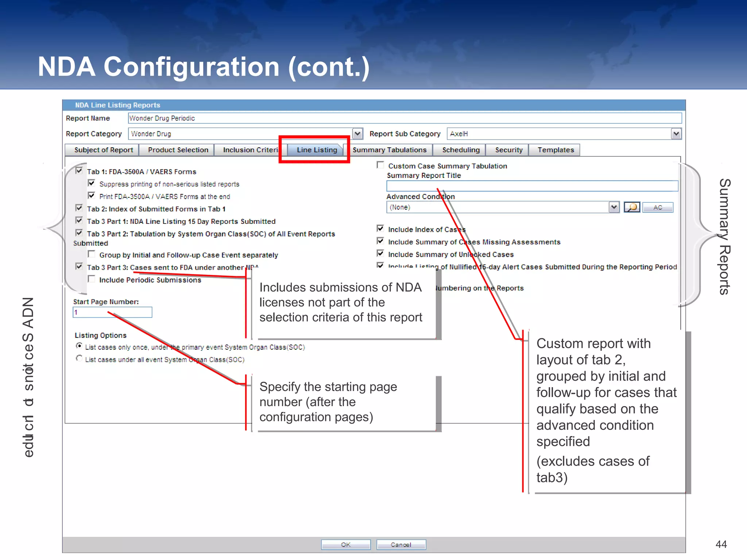The height and width of the screenshot is (560, 747).
Task: Uncheck Suppress printing of non-serious listed reports
Action: coord(92,183)
